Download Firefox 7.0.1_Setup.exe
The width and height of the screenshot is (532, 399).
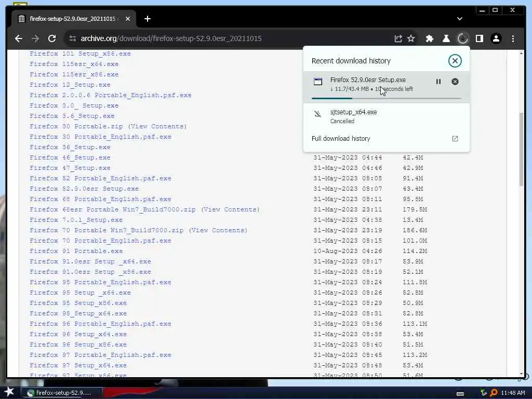(x=76, y=220)
